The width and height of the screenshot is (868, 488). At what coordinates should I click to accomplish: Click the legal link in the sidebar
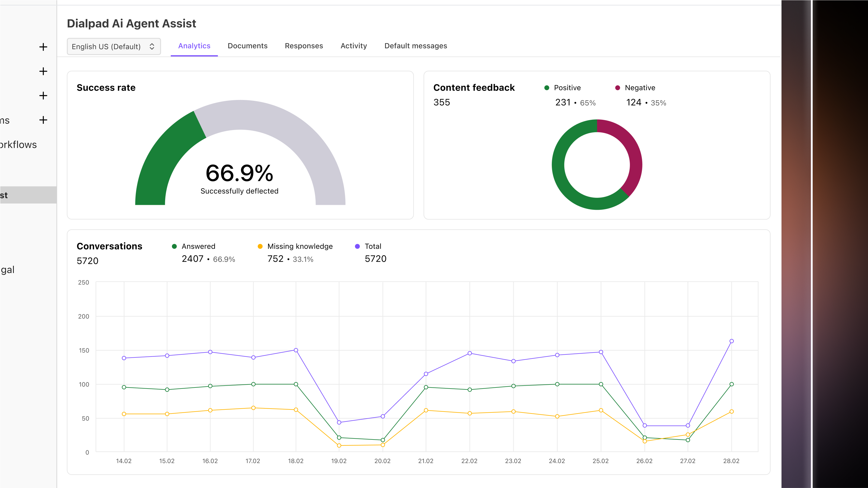[7, 269]
